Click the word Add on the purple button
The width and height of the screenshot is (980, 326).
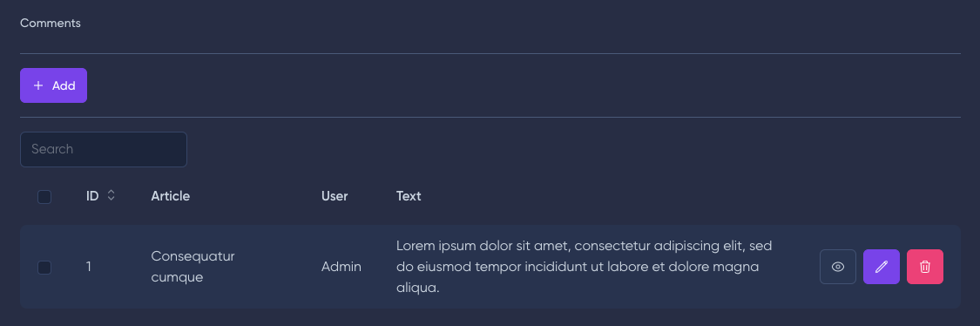pos(64,85)
